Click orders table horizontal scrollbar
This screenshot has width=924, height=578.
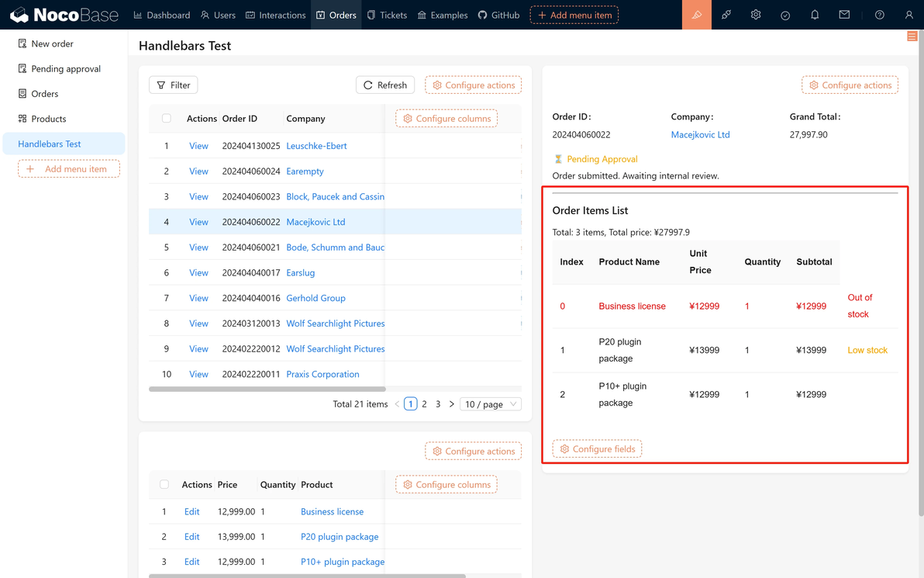[267, 389]
